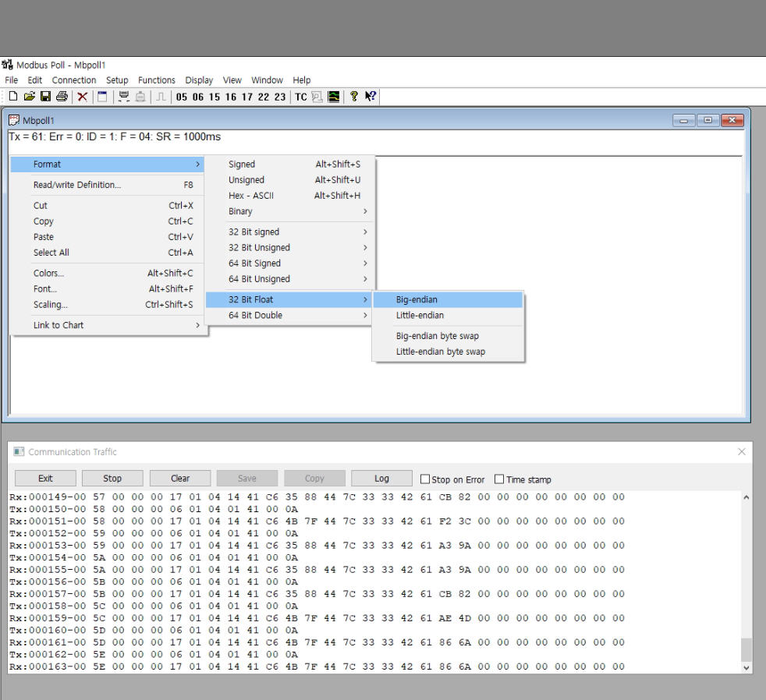766x700 pixels.
Task: Select function 05 in toolbar
Action: pyautogui.click(x=182, y=97)
